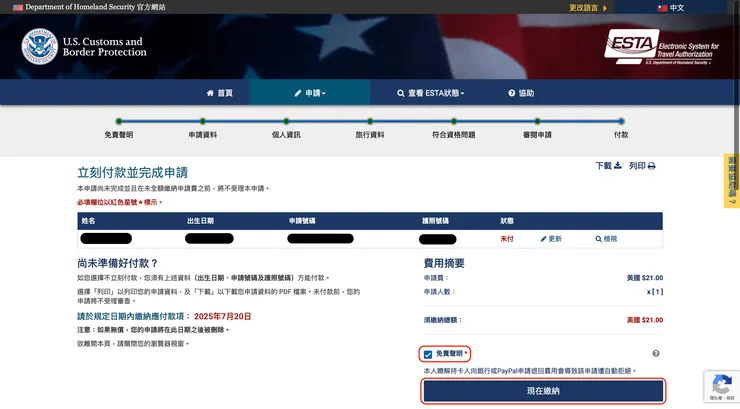Click the 現在繳納 pay now button
The image size is (740, 409).
pyautogui.click(x=543, y=391)
